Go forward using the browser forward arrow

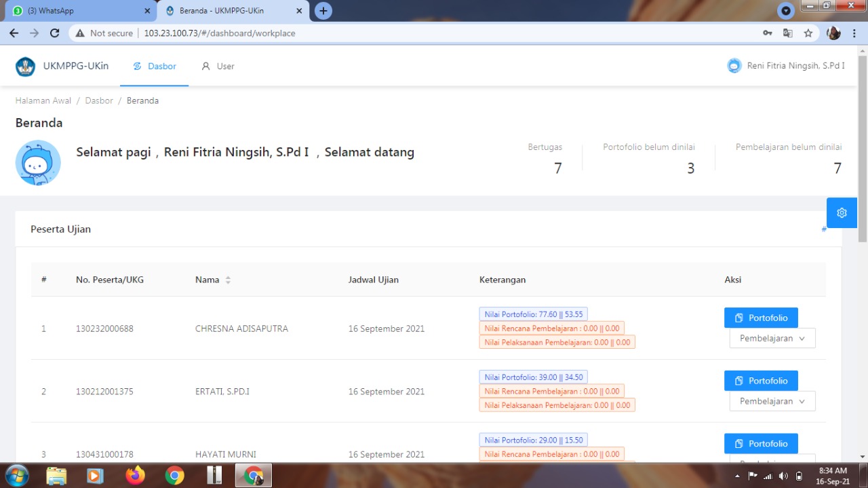34,33
